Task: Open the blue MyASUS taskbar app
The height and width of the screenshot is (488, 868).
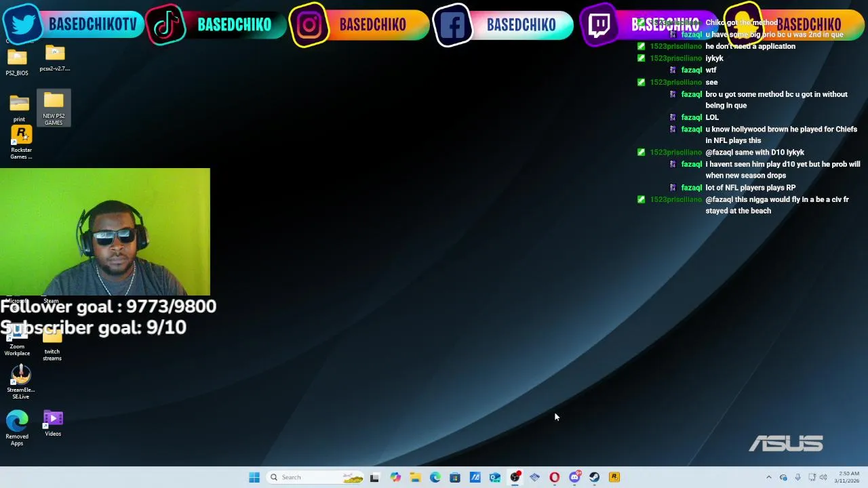Action: [x=475, y=477]
